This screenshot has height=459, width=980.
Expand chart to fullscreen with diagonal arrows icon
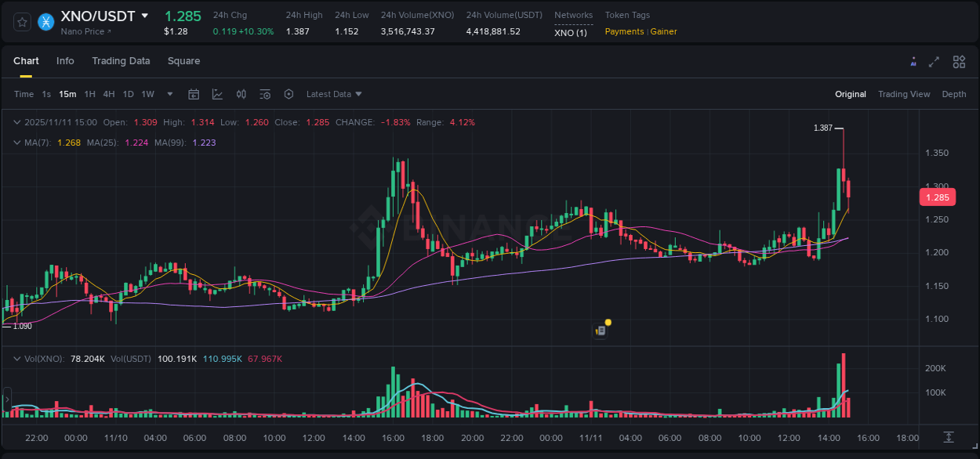coord(935,60)
